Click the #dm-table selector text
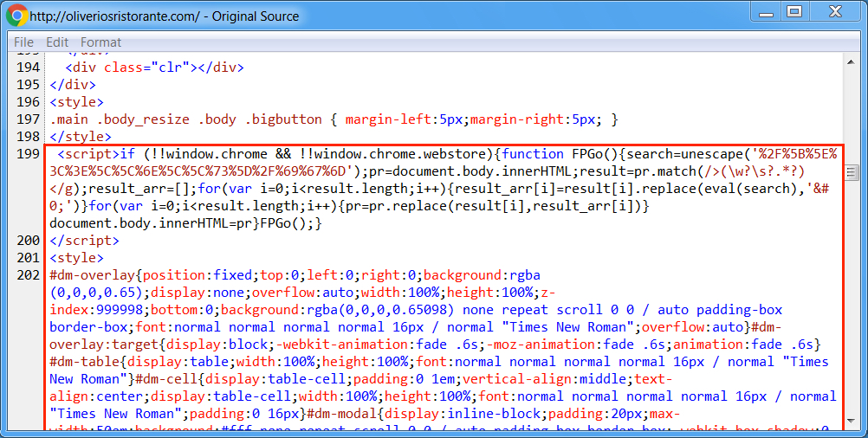 (x=85, y=362)
